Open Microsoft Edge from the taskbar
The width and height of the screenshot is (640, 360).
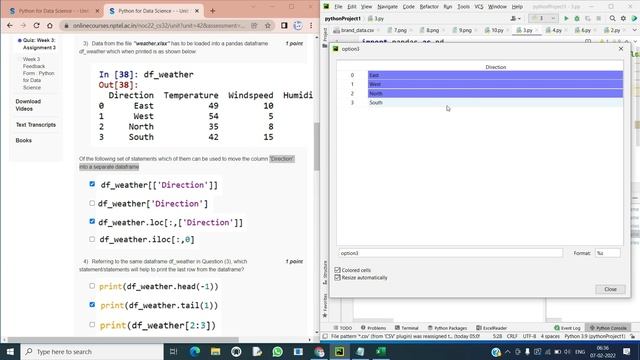(195, 351)
